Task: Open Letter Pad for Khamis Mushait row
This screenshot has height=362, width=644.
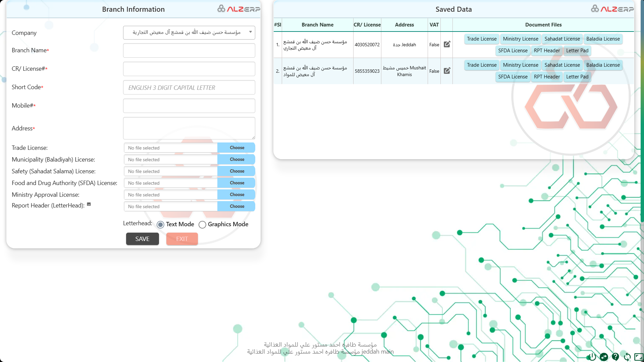Action: [x=577, y=77]
